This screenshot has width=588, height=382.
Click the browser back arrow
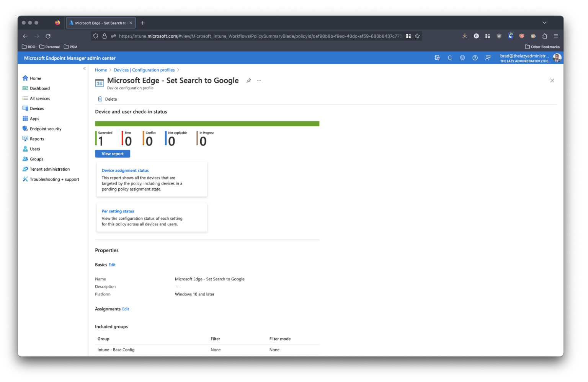coord(25,36)
